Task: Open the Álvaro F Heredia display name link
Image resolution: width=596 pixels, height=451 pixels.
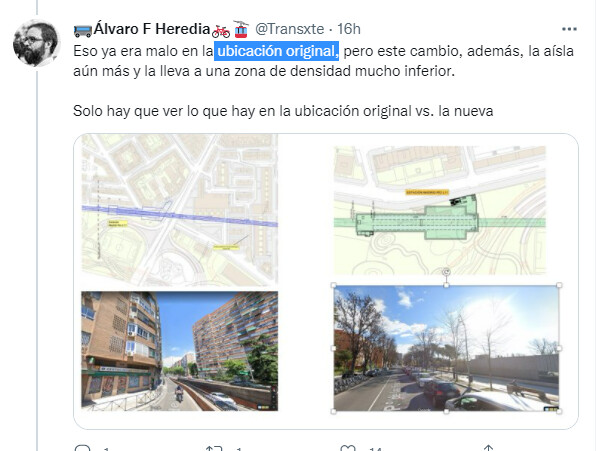Action: coord(152,29)
